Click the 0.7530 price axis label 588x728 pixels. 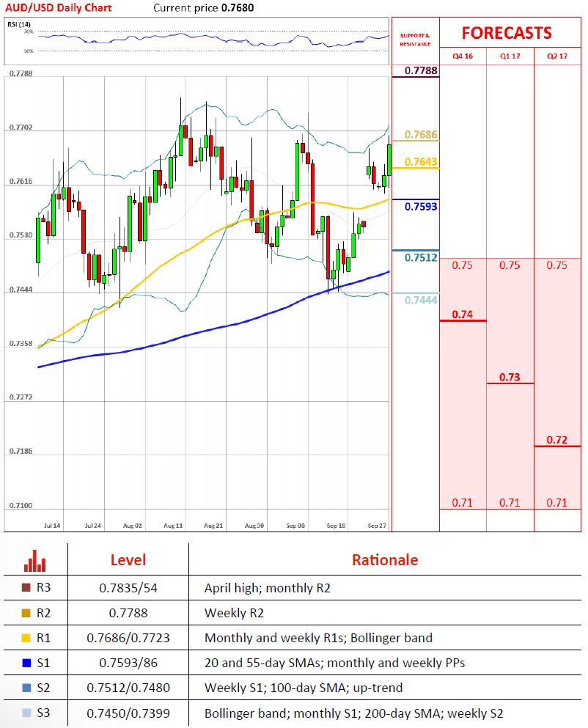click(x=21, y=235)
